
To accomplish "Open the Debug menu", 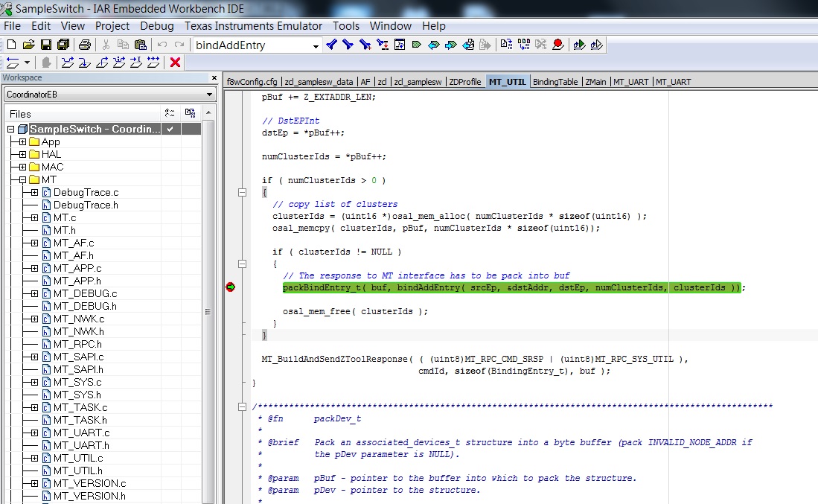I will (x=156, y=25).
